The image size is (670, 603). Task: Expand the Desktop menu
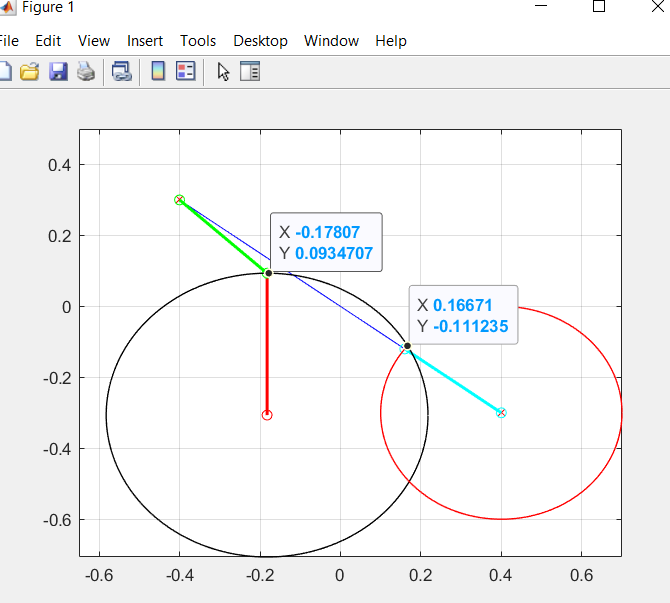[x=260, y=41]
